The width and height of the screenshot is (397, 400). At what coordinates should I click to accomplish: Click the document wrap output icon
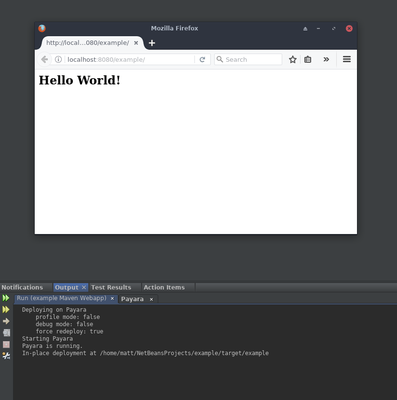(x=6, y=333)
